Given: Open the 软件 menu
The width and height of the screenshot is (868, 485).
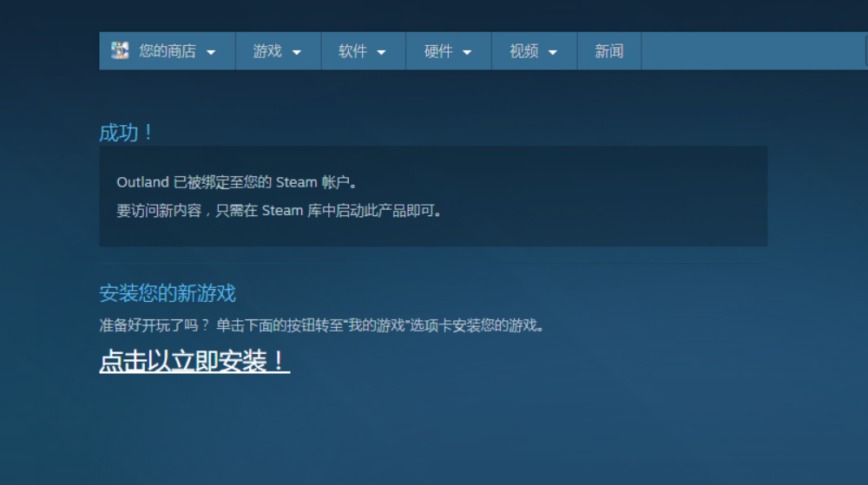Looking at the screenshot, I should coord(363,51).
